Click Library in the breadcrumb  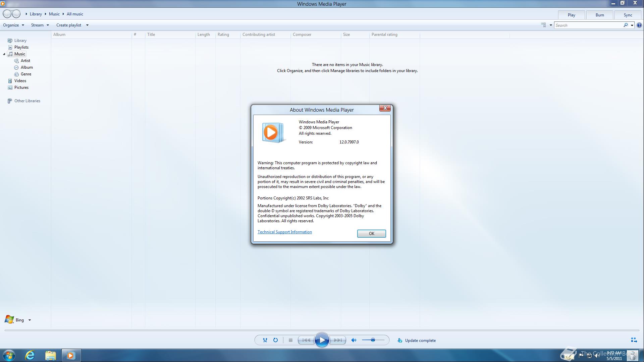tap(36, 14)
